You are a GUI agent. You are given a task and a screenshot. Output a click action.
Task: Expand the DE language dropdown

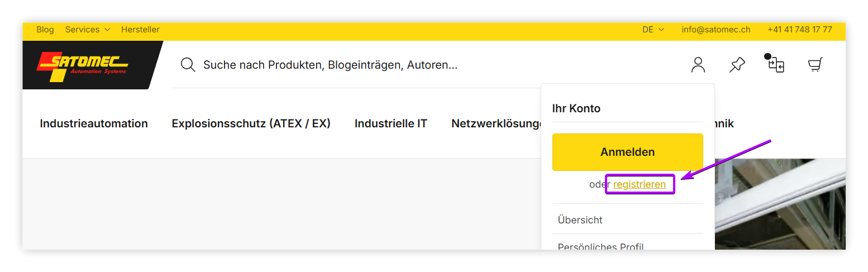[653, 30]
